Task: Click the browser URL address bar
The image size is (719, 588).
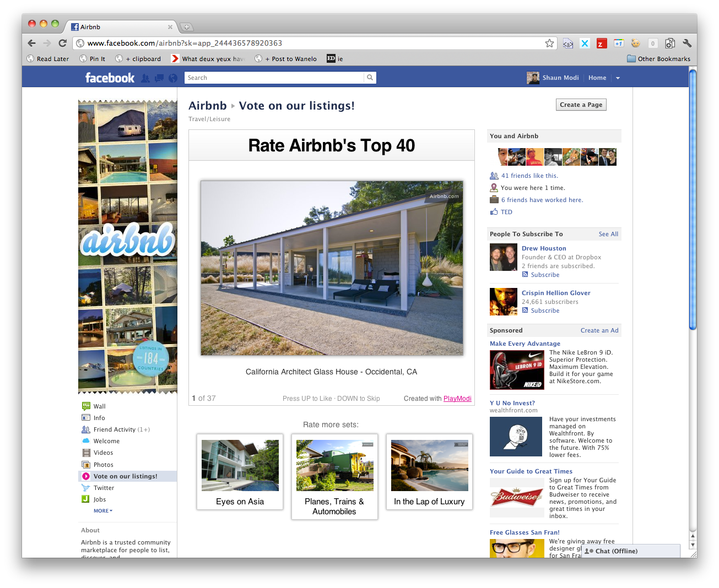Action: [314, 43]
